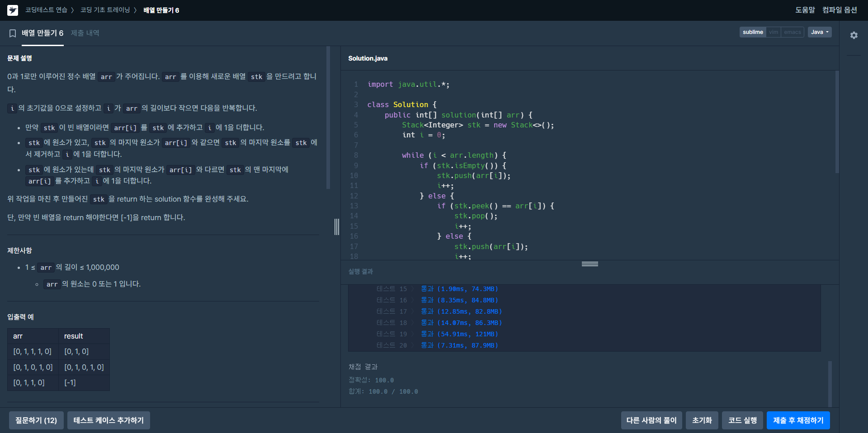Image resolution: width=868 pixels, height=433 pixels.
Task: Click 테스트 17 result row
Action: pos(439,311)
